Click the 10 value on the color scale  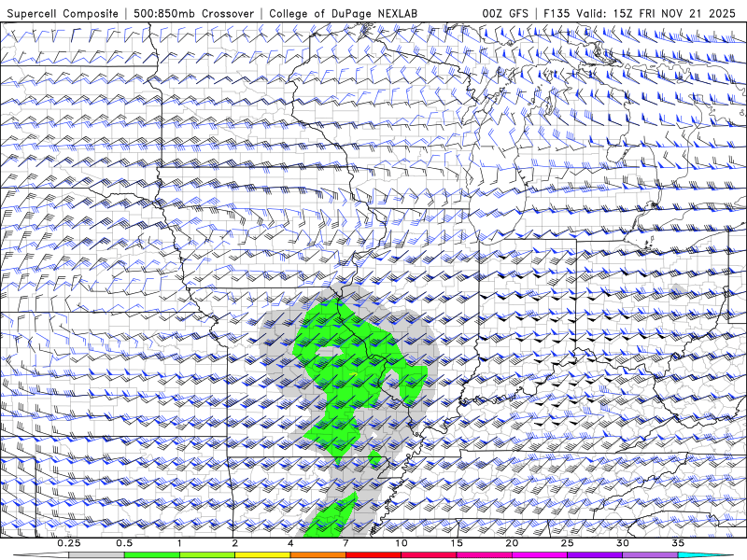pos(402,543)
